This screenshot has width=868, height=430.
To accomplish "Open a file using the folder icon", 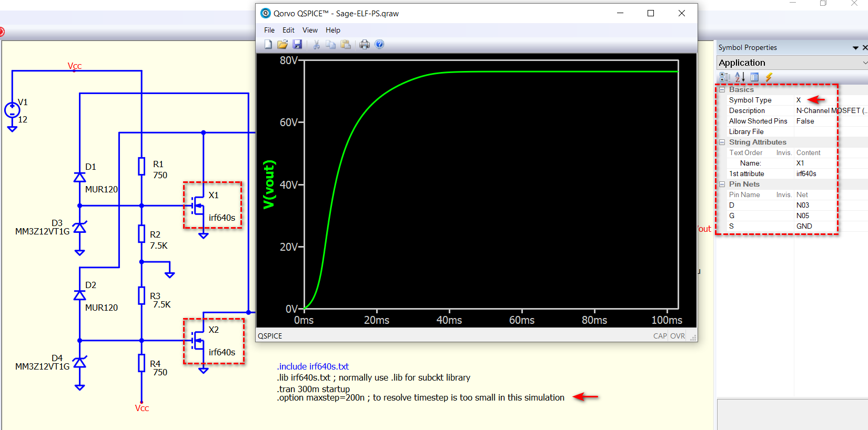I will point(282,45).
